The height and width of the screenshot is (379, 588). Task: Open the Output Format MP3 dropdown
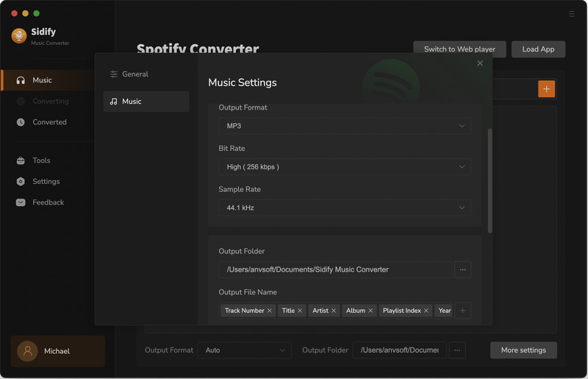(x=345, y=126)
